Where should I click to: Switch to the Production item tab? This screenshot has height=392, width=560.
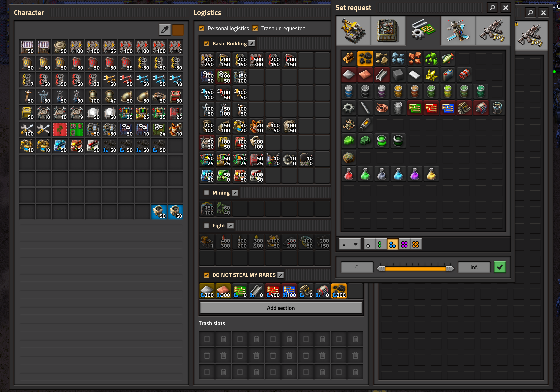388,30
